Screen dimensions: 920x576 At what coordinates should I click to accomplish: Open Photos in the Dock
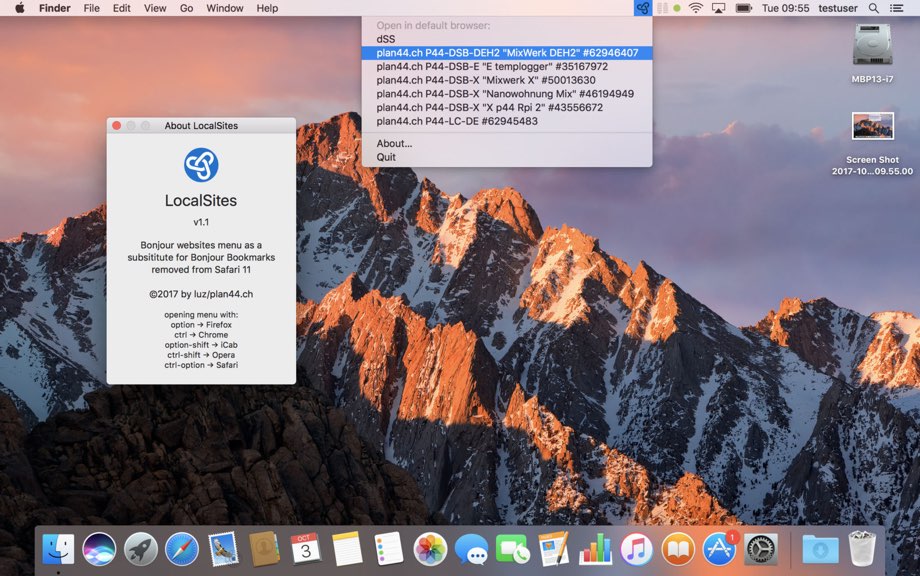click(430, 549)
